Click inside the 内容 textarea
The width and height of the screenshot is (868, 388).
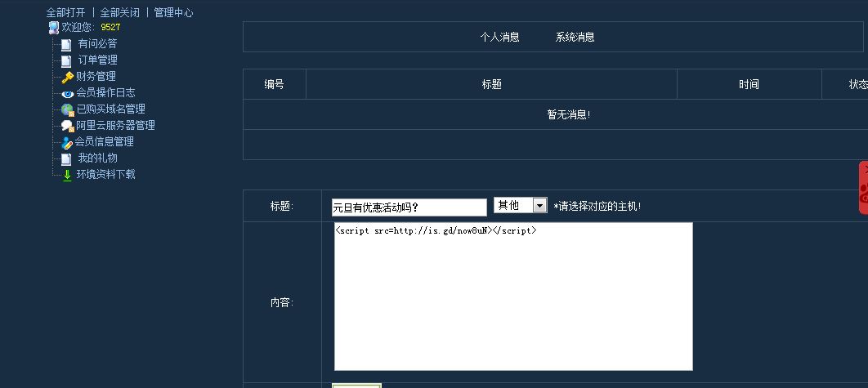click(513, 297)
